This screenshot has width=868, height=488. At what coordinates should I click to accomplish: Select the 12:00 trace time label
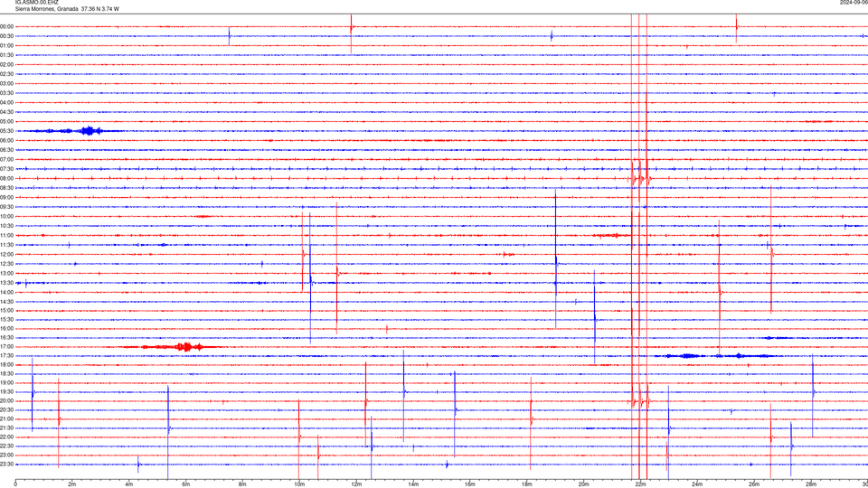[x=7, y=254]
